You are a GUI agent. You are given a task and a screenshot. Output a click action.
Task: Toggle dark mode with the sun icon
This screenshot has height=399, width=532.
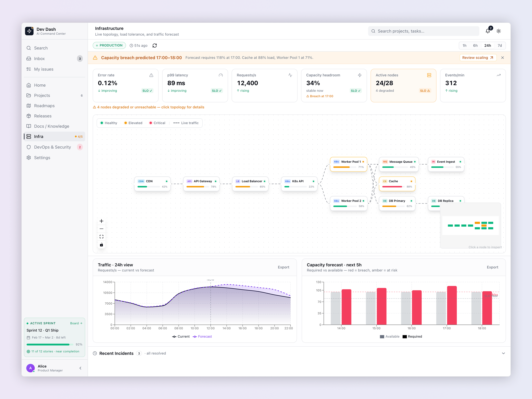499,31
